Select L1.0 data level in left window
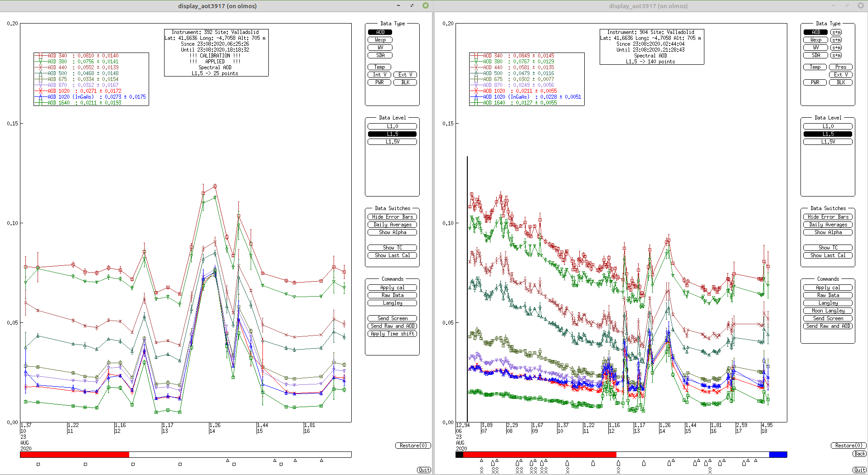This screenshot has height=475, width=868. pos(392,126)
